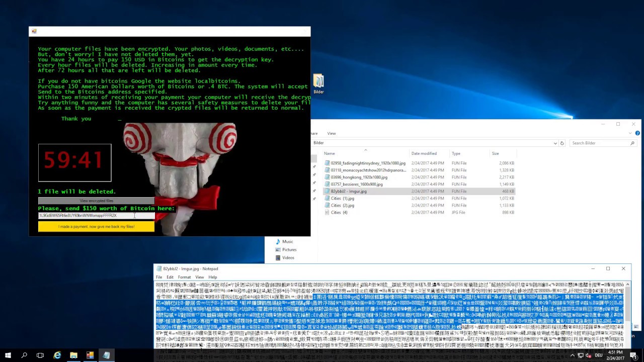Show hidden system tray icons
644x362 pixels.
click(572, 355)
